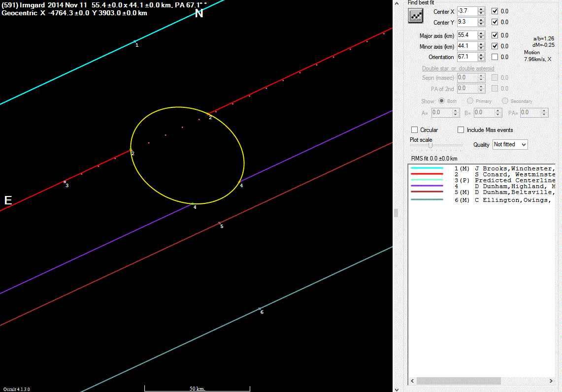Click the A= value field

click(x=441, y=112)
